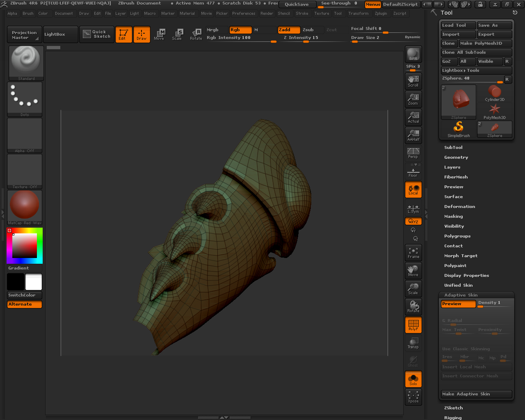Adjust the Rgb Intensity slider
The image size is (525, 420).
[242, 38]
